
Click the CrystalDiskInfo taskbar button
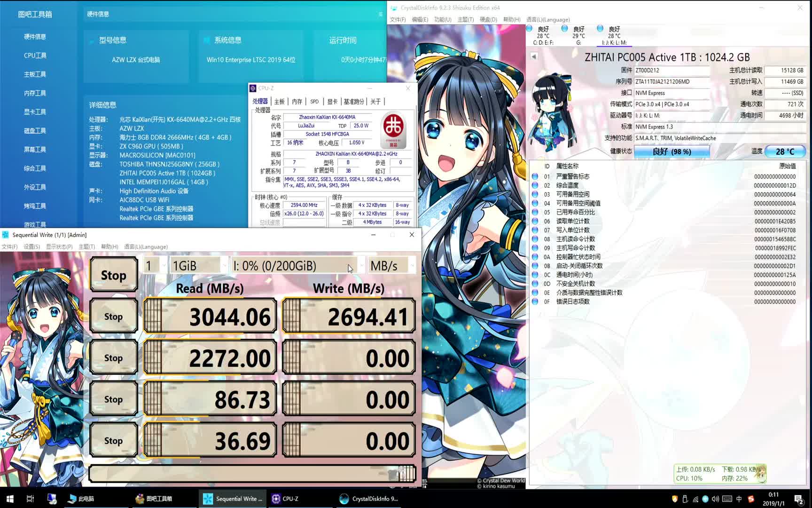pyautogui.click(x=369, y=499)
